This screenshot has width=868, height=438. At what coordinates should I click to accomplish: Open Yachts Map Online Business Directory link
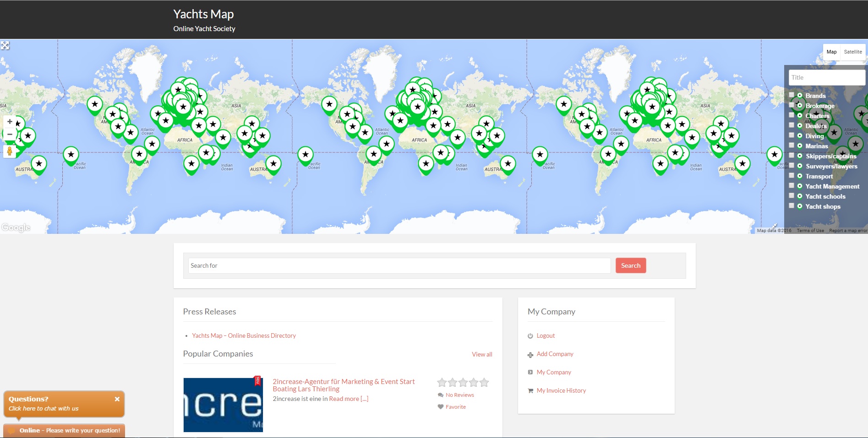244,335
